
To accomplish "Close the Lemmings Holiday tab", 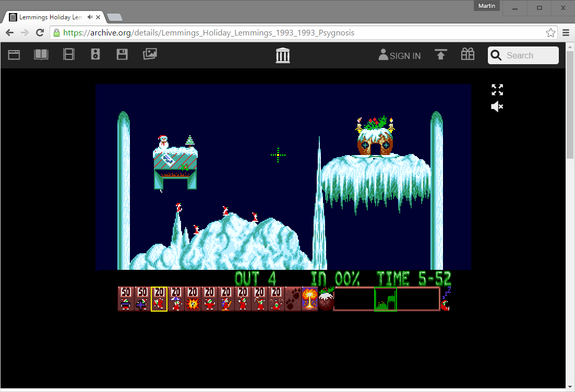I will click(x=98, y=17).
